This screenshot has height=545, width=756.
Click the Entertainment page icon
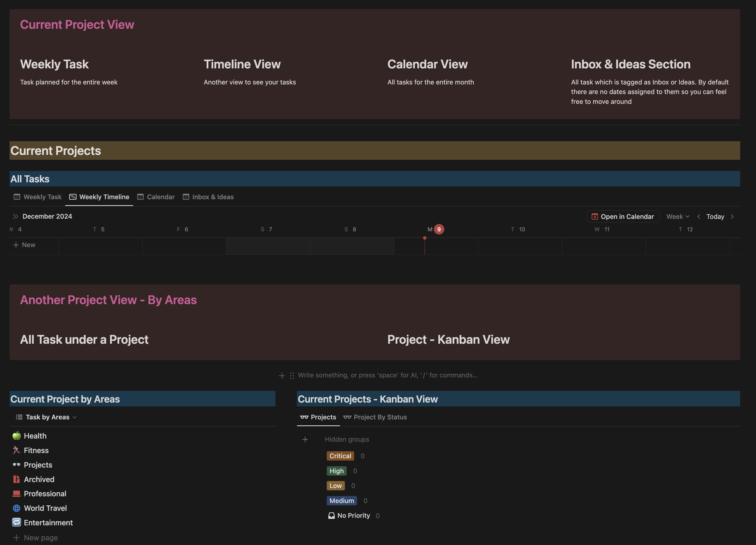click(x=16, y=522)
